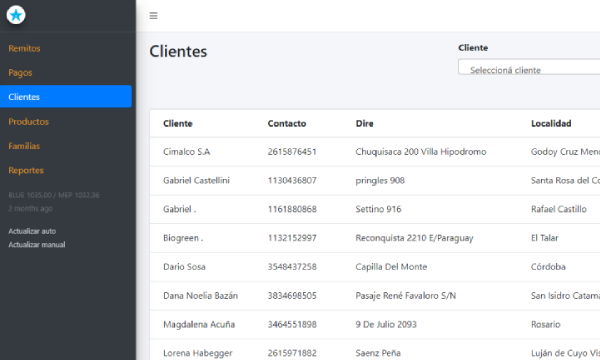The width and height of the screenshot is (600, 360).
Task: Click the Dire column header
Action: point(365,124)
